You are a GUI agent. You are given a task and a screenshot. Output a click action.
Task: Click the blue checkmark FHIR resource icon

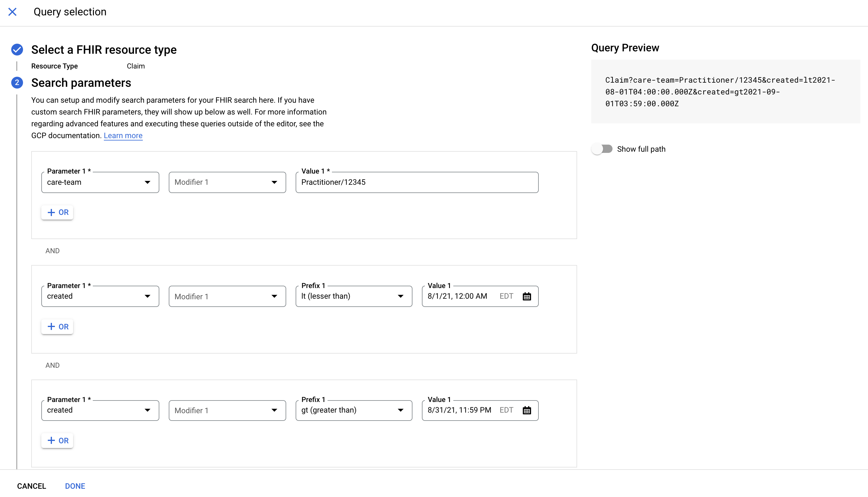pos(17,50)
